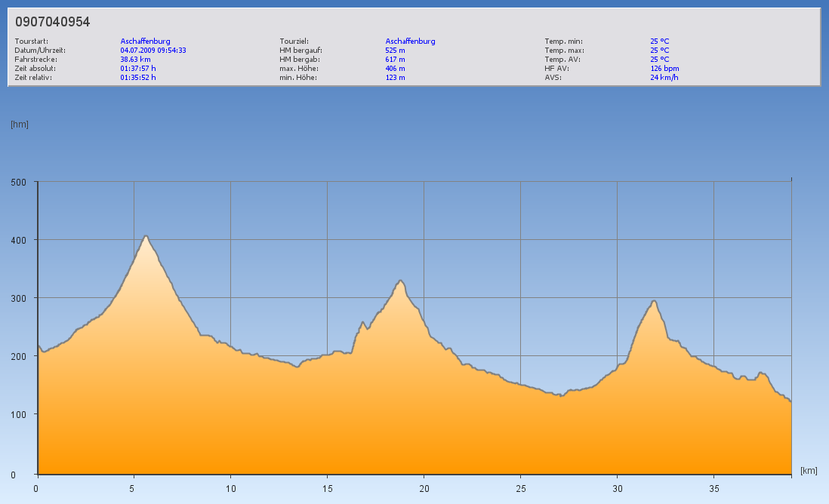Image resolution: width=829 pixels, height=504 pixels.
Task: Select the max. Höhe value 406 m
Action: coord(395,69)
